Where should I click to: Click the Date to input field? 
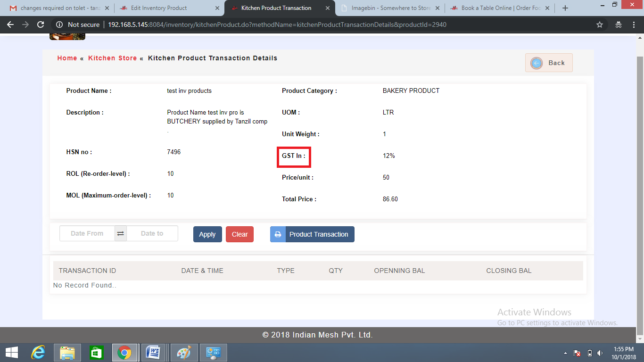[152, 233]
